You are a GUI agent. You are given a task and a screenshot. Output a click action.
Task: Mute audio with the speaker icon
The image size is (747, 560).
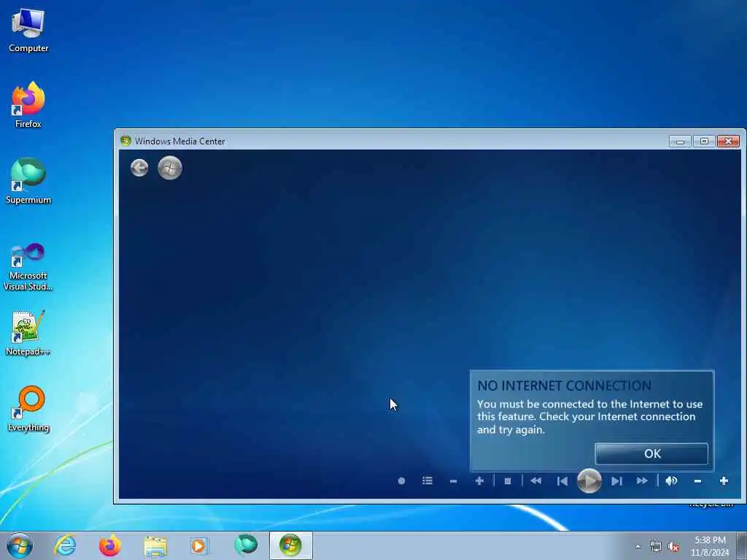(x=671, y=481)
